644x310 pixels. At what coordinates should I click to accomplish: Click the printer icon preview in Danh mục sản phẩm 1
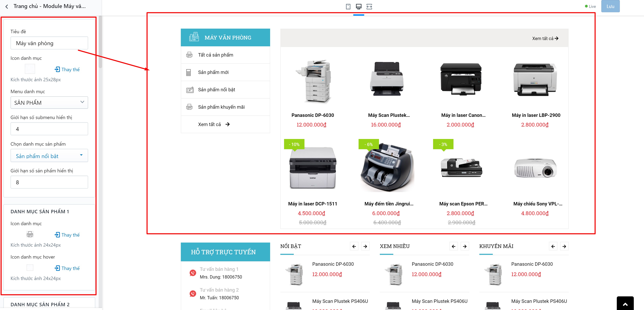coord(30,234)
